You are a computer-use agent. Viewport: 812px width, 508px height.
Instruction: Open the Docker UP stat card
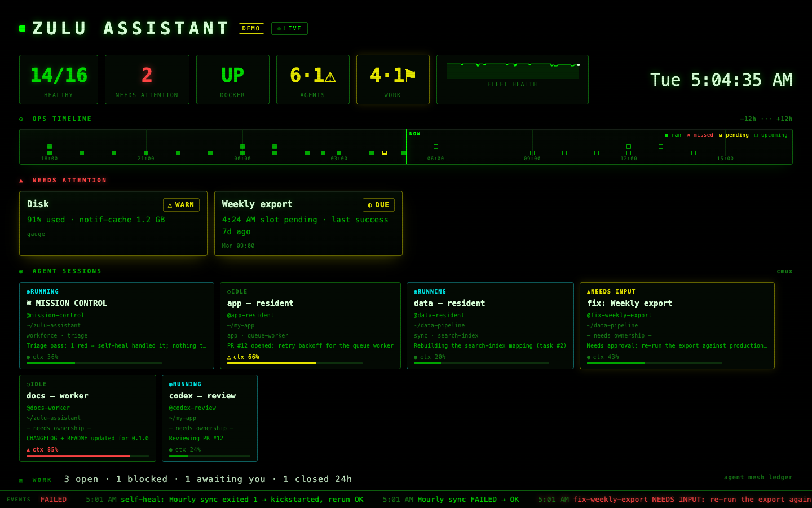coord(233,80)
